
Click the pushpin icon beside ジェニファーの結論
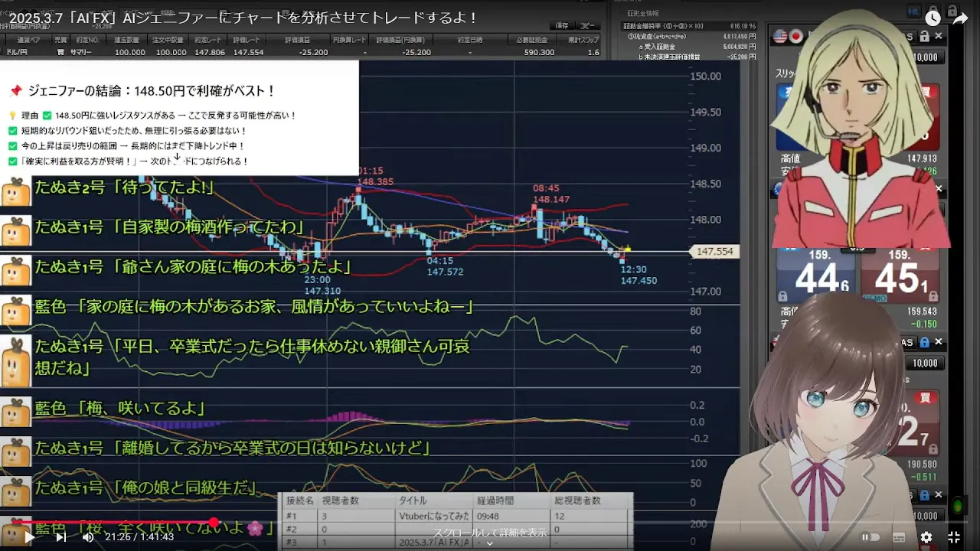click(15, 91)
